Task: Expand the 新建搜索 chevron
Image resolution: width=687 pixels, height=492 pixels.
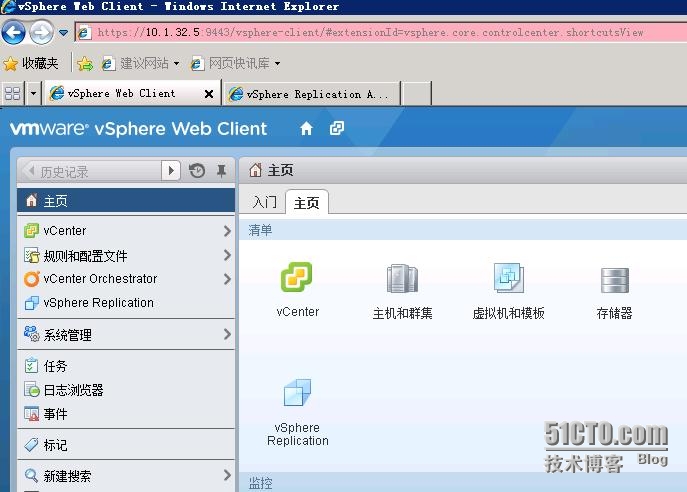Action: 227,475
